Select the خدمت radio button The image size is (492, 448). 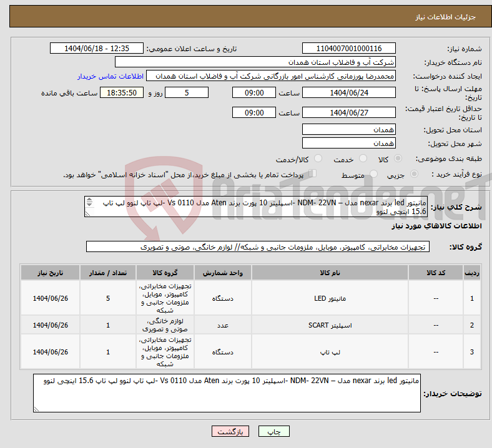363,158
